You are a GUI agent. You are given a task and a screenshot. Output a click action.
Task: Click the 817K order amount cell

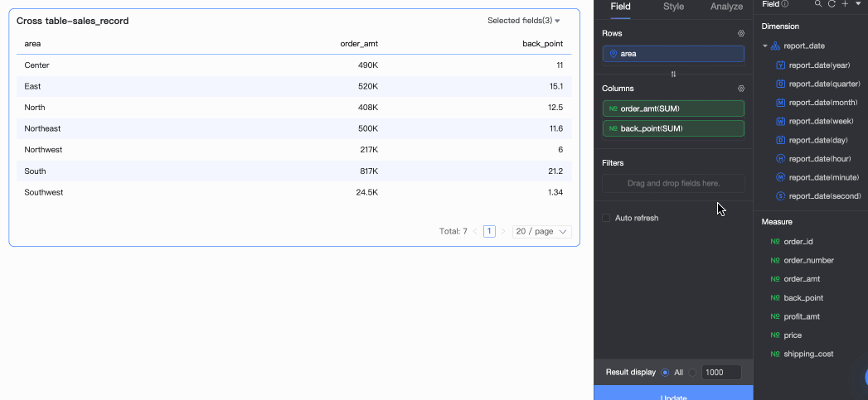(x=369, y=171)
